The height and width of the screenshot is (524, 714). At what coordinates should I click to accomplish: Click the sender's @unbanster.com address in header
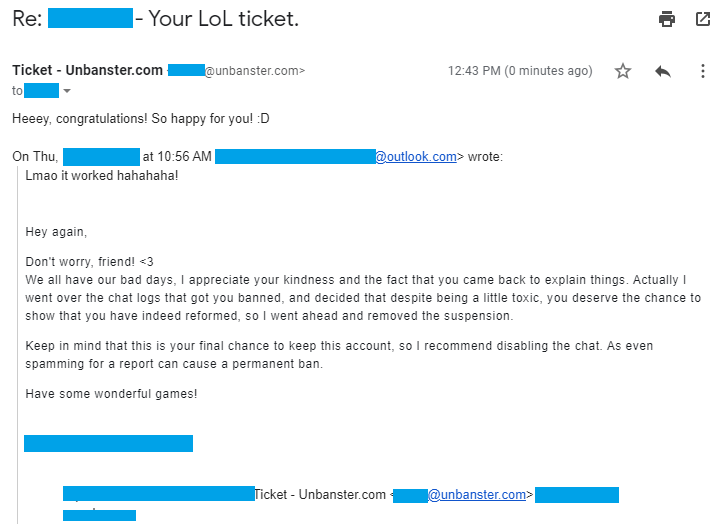(255, 71)
